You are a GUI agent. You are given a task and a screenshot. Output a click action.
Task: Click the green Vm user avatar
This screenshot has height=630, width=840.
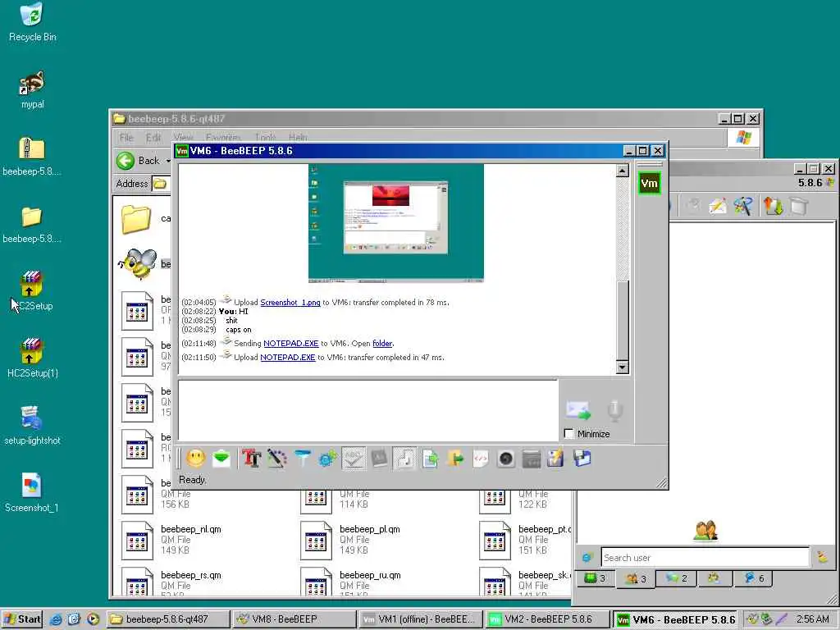coord(650,183)
